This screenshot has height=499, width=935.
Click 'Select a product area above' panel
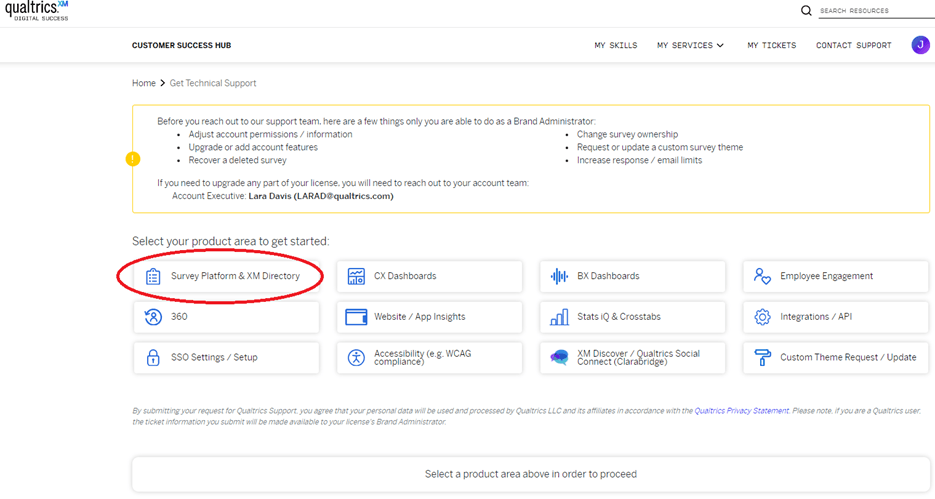531,474
